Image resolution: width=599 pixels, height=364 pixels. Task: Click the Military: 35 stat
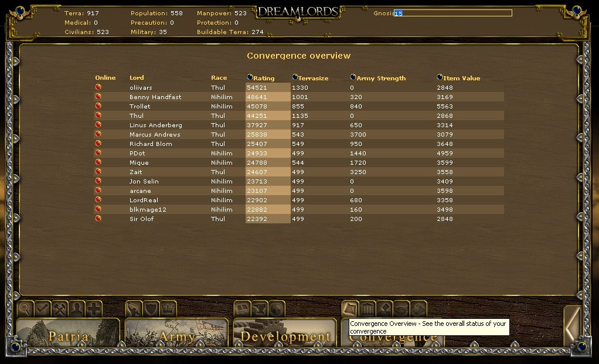tap(149, 32)
